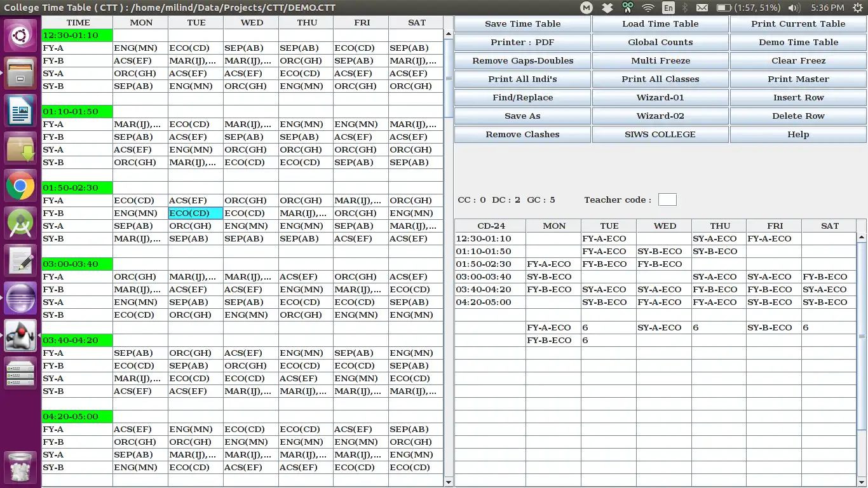Click the left timetable scroll-up arrow
Image resolution: width=868 pixels, height=488 pixels.
pos(449,34)
